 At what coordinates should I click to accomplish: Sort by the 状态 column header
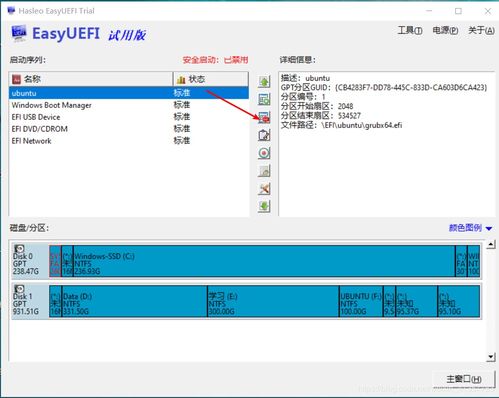[x=211, y=79]
